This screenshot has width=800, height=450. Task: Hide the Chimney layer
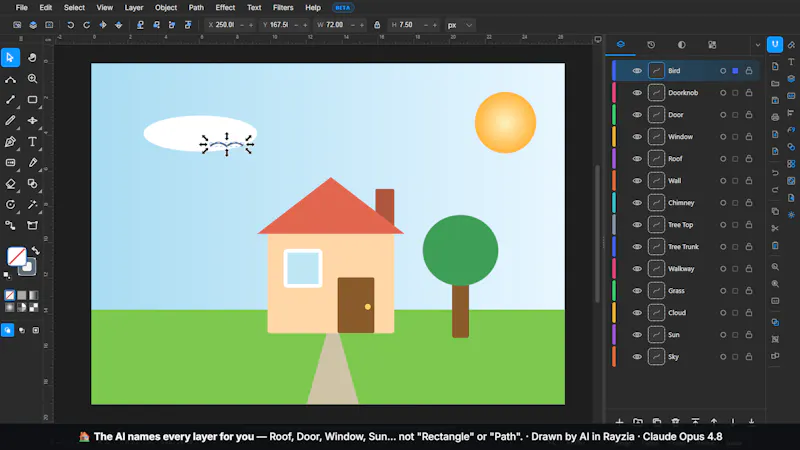[x=637, y=203]
